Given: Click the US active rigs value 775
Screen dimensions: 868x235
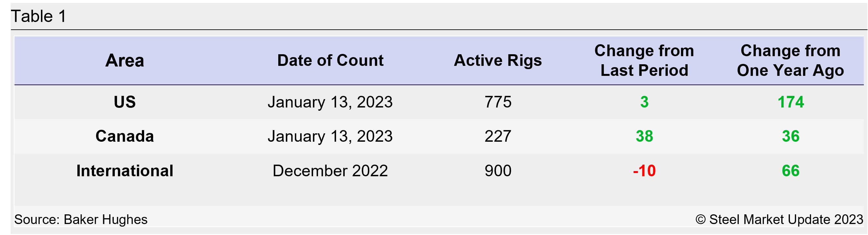Looking at the screenshot, I should coord(498,102).
